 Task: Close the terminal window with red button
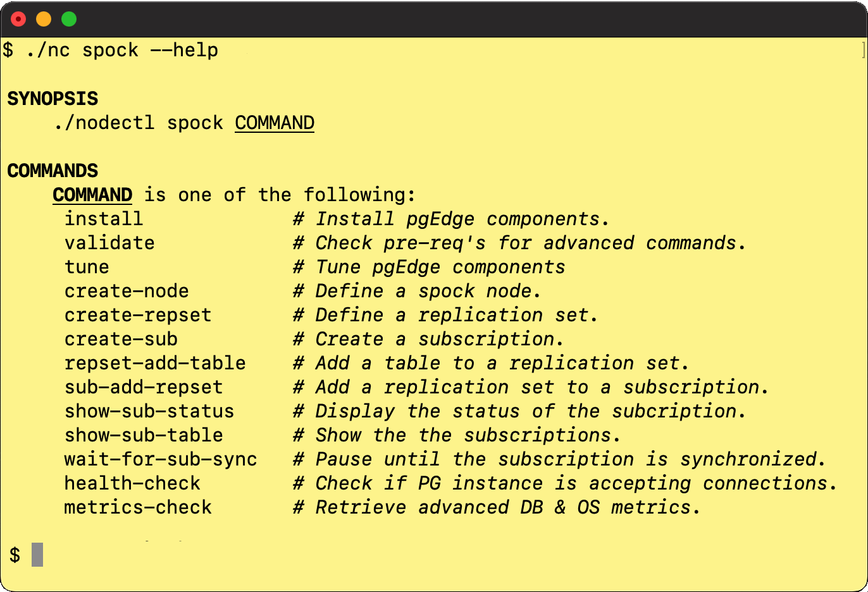point(18,19)
